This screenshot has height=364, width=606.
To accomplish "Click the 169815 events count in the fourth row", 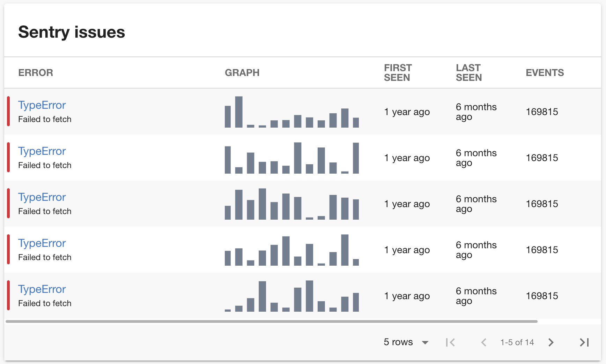I will click(x=542, y=250).
